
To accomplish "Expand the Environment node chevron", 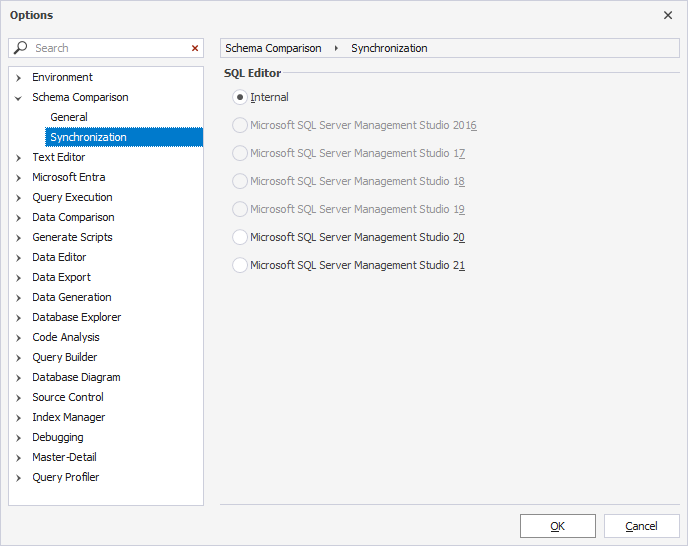I will click(x=18, y=78).
